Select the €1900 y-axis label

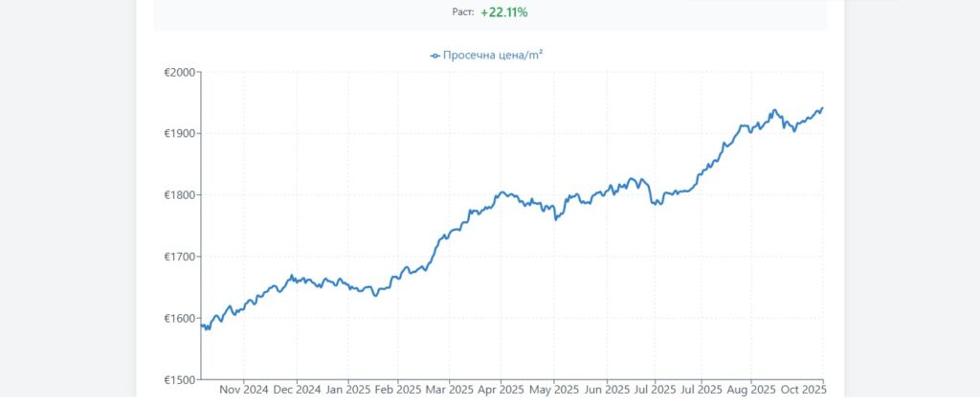click(179, 134)
